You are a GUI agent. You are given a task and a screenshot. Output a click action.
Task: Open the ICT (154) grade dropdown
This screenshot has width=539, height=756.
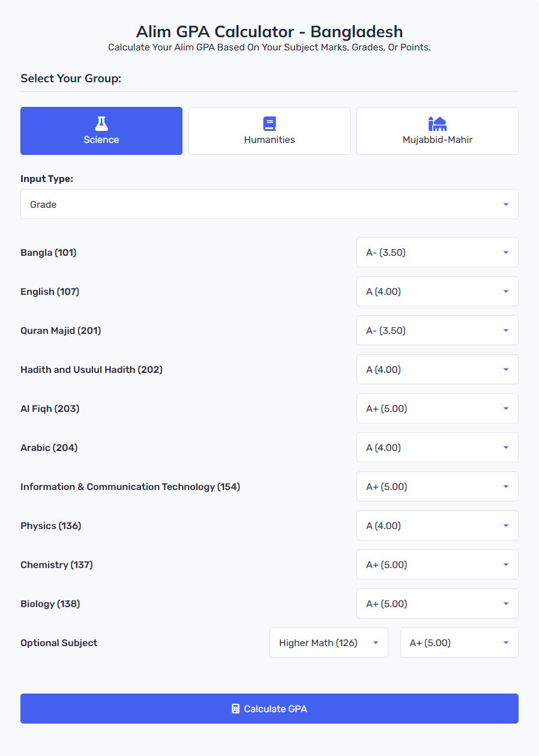pos(438,486)
